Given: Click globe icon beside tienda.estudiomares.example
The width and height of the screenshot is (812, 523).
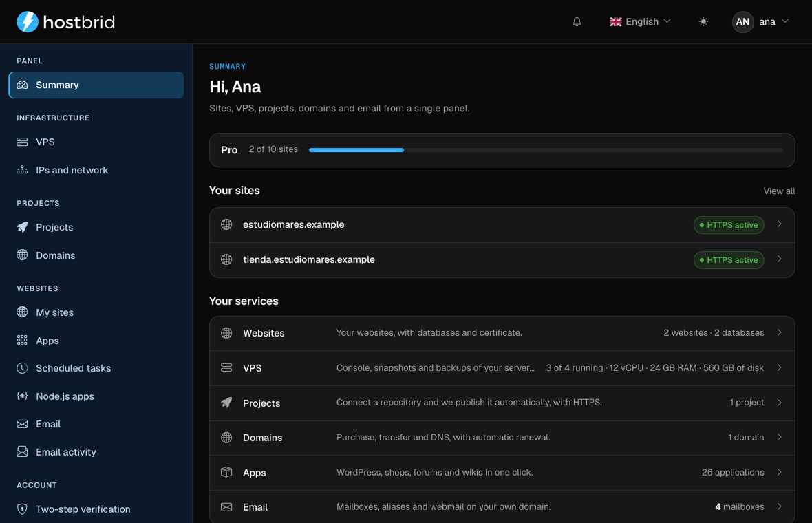Looking at the screenshot, I should [226, 259].
